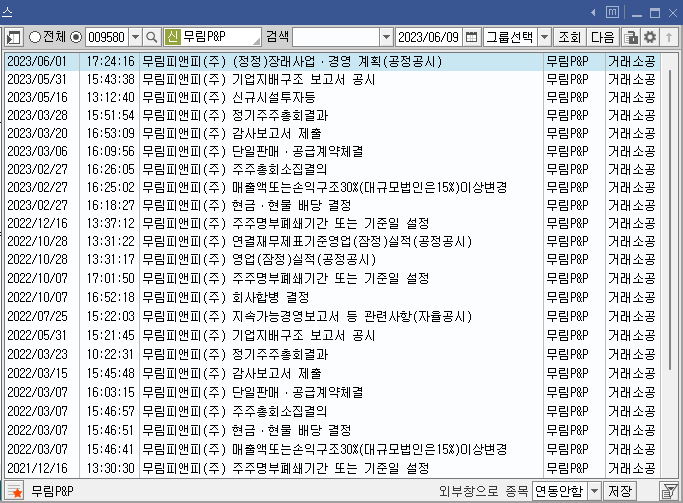Click the m icon in title bar
683x503 pixels.
[x=612, y=12]
